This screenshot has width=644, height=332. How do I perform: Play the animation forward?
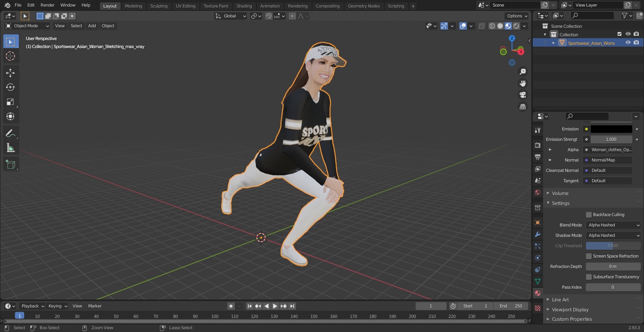(x=275, y=306)
